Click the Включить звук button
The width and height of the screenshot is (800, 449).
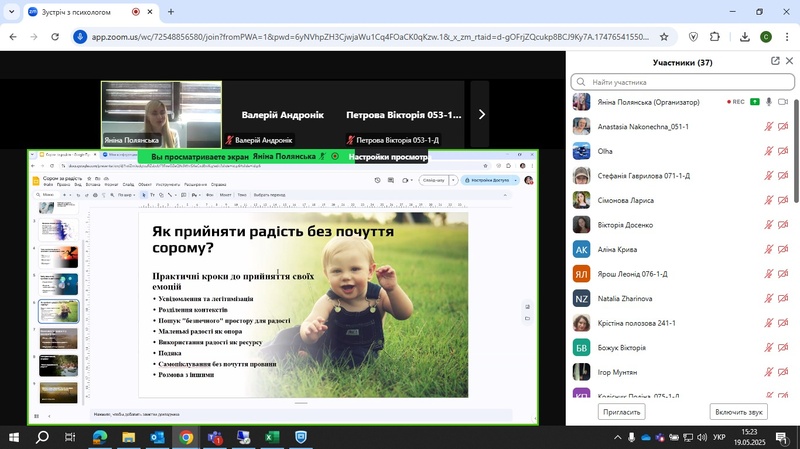click(738, 412)
